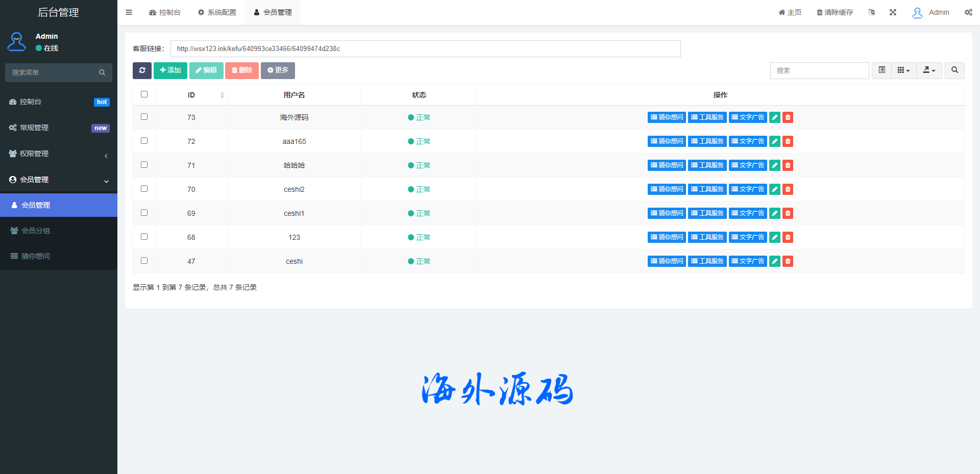Click the green 添加 button
Viewport: 980px width, 474px height.
coord(170,70)
